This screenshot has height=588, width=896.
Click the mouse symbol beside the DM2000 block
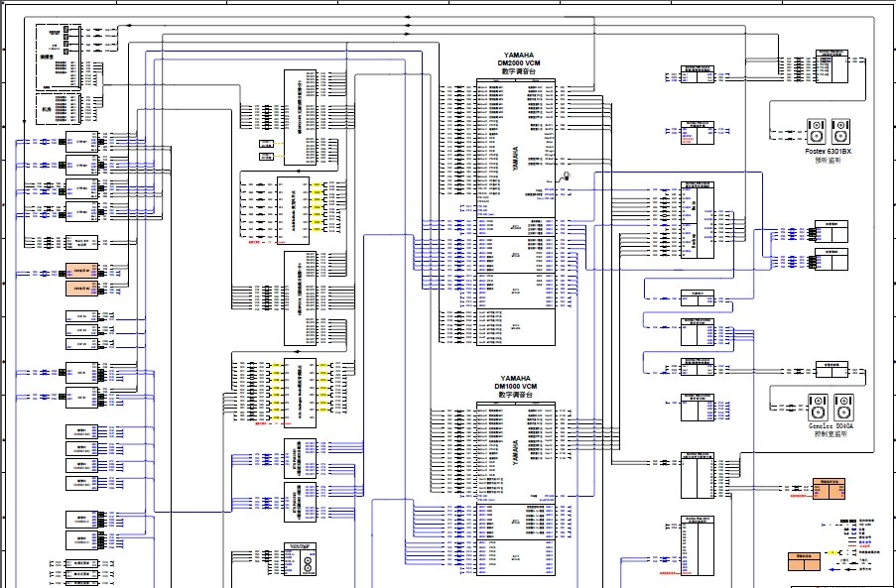tap(566, 176)
